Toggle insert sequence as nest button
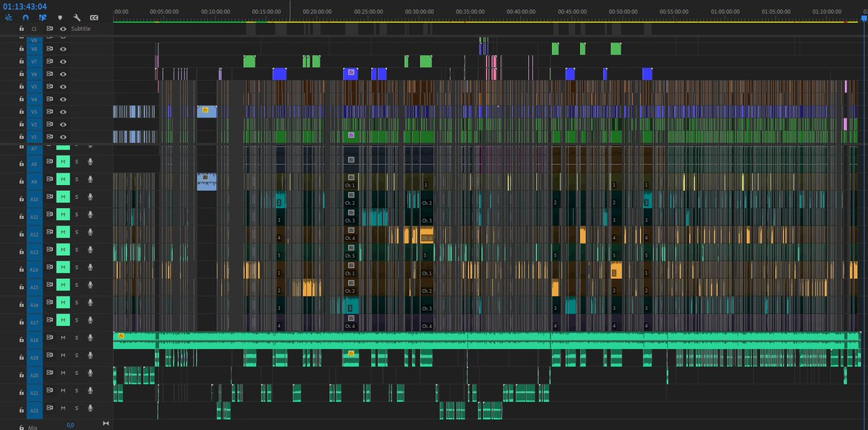 pyautogui.click(x=9, y=17)
